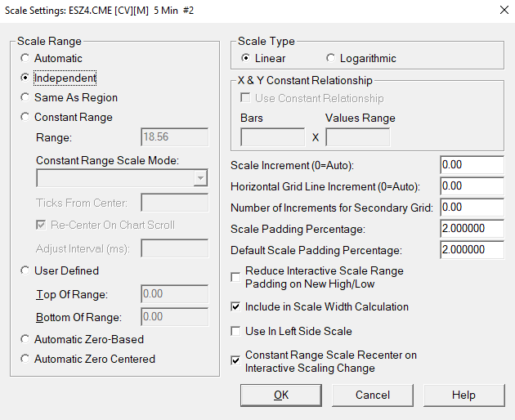Select the Linear scale type
This screenshot has height=420, width=515.
246,59
